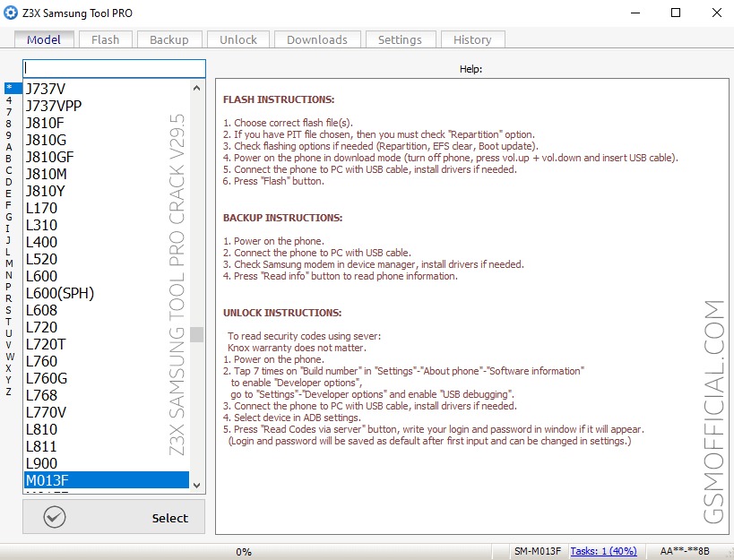This screenshot has height=560, width=734.
Task: Select model J810G in list
Action: (x=107, y=140)
